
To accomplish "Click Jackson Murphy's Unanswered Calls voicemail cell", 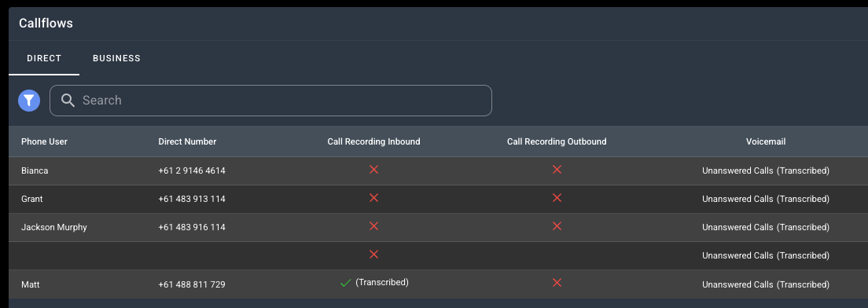I will point(766,227).
